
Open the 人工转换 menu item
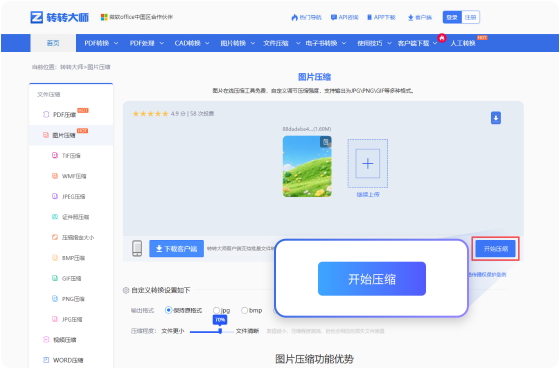coord(463,43)
